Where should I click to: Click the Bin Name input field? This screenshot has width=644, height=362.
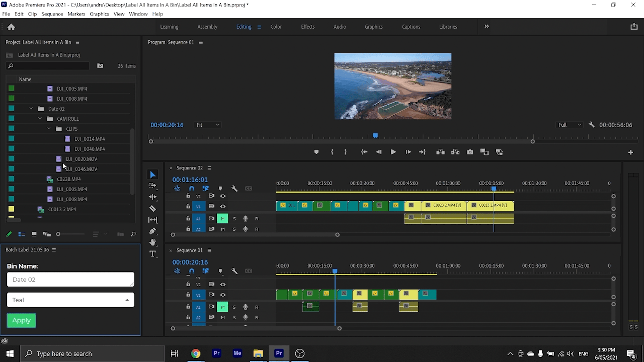(70, 280)
